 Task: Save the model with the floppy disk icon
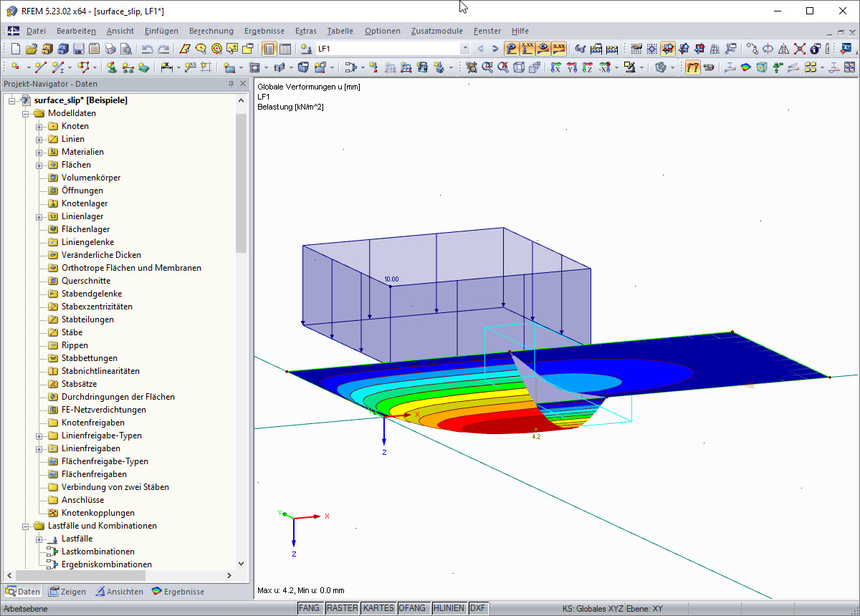pos(78,49)
